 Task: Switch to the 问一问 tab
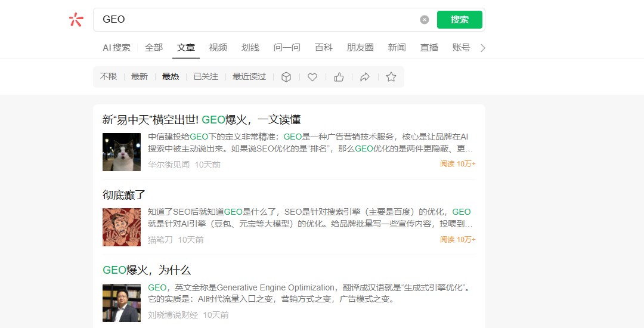click(x=287, y=48)
